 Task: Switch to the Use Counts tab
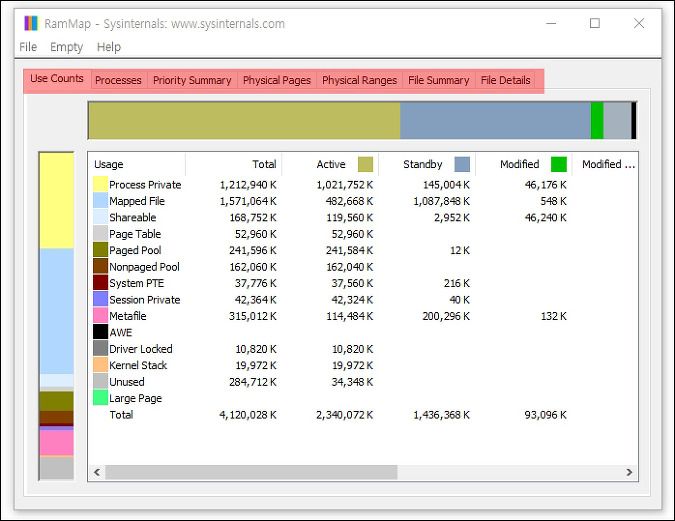[x=57, y=79]
